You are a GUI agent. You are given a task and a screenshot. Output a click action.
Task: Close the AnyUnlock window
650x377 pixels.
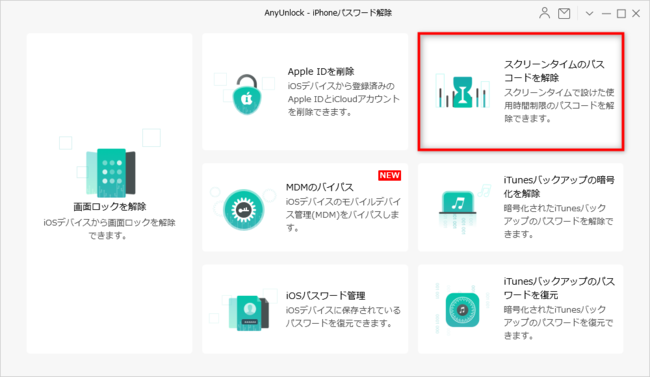[x=636, y=14]
